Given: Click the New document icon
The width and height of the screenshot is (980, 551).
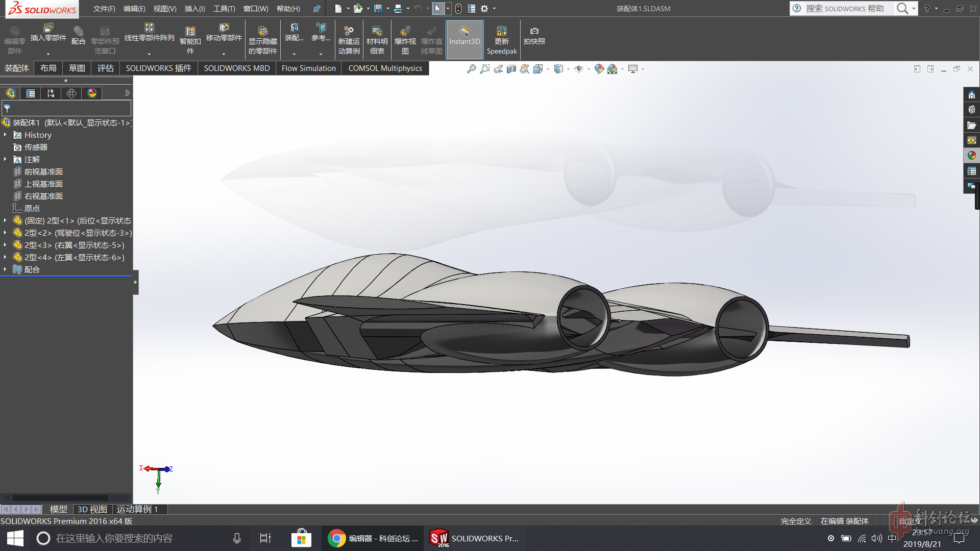Looking at the screenshot, I should click(x=338, y=9).
